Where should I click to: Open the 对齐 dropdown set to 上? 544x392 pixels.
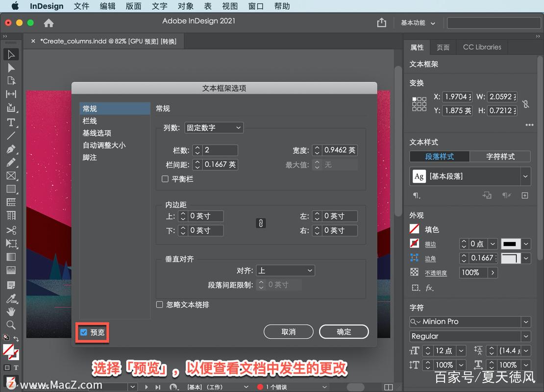tap(286, 270)
